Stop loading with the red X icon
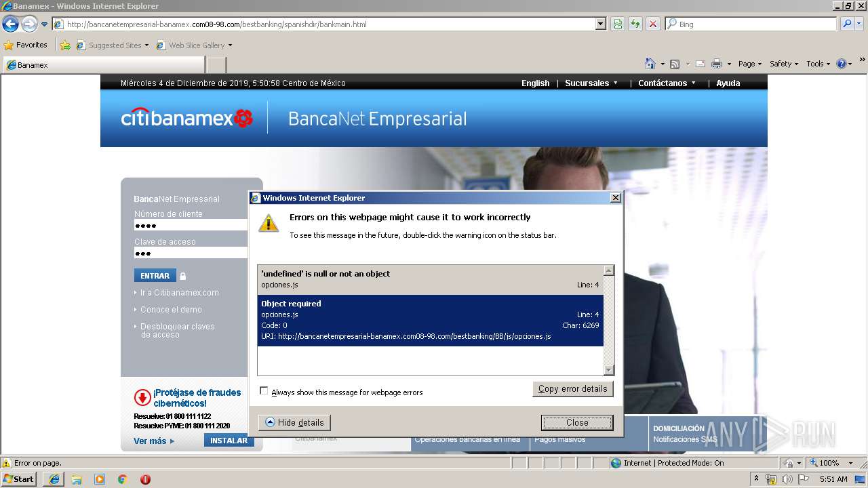The height and width of the screenshot is (488, 868). point(653,24)
